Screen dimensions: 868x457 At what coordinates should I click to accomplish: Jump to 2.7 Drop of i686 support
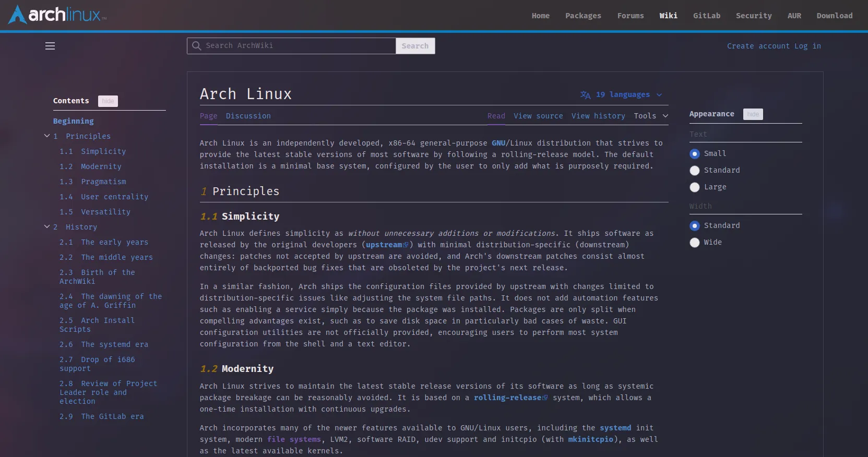[97, 364]
